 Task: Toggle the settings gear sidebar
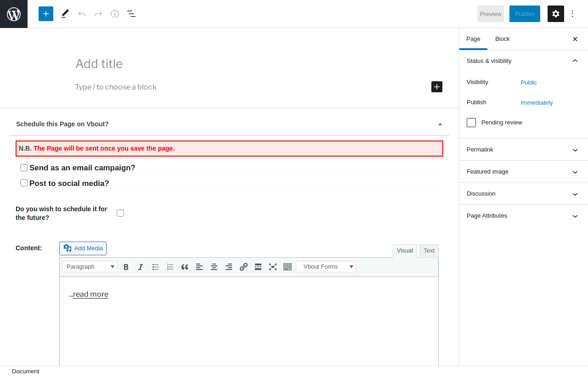coord(556,14)
